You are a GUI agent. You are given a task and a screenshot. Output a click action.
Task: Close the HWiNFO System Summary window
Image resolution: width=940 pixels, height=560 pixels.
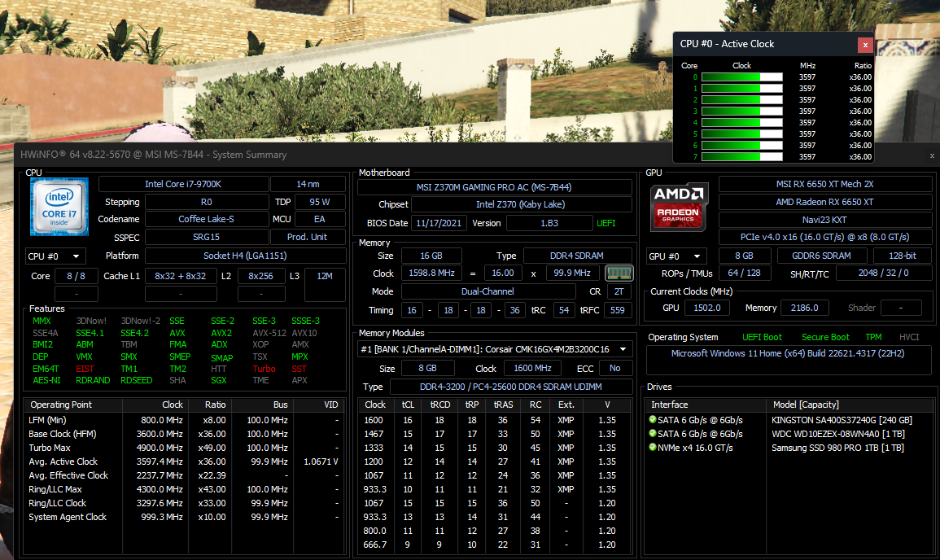[932, 155]
